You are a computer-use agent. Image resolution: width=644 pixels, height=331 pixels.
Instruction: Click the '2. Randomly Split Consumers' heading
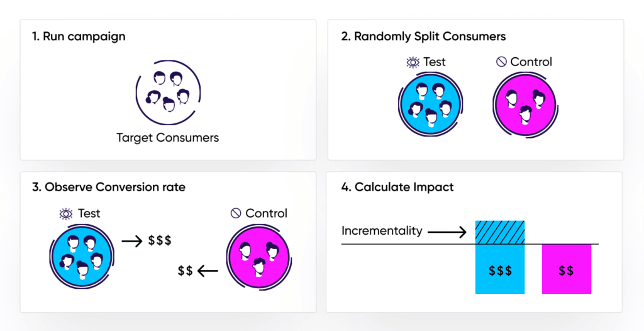click(423, 36)
